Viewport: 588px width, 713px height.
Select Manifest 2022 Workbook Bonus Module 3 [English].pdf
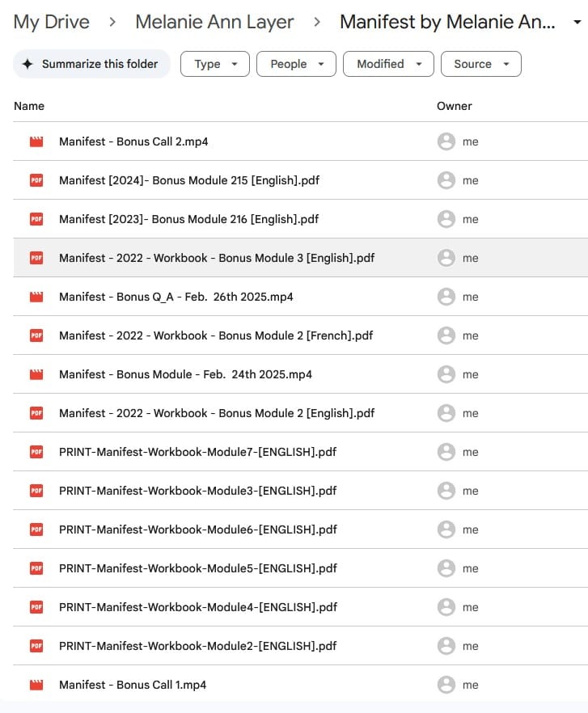point(217,258)
